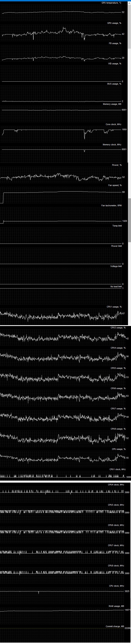Image resolution: width=131 pixels, height=644 pixels.
Task: Click the CPU1 usage % graph
Action: point(61,315)
